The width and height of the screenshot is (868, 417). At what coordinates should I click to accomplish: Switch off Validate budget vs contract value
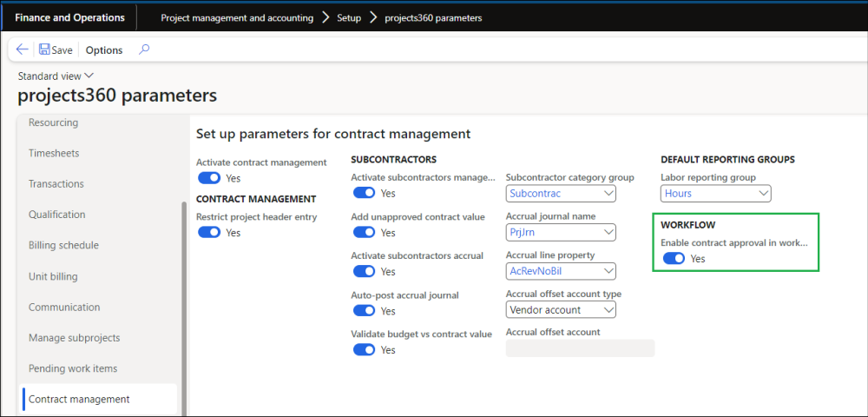coord(364,349)
